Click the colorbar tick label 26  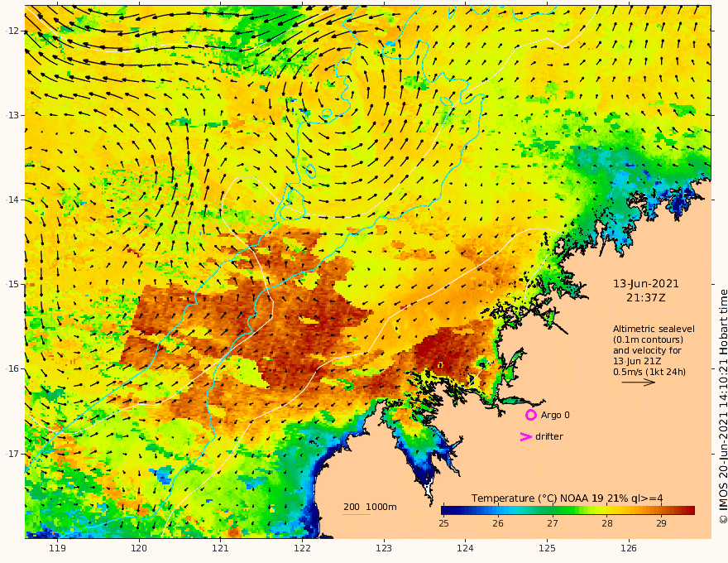[x=498, y=523]
